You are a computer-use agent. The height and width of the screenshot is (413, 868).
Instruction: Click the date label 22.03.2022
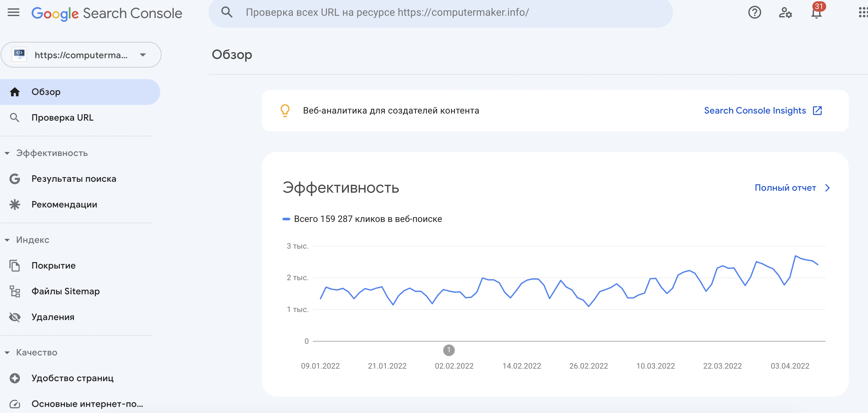[x=722, y=366]
